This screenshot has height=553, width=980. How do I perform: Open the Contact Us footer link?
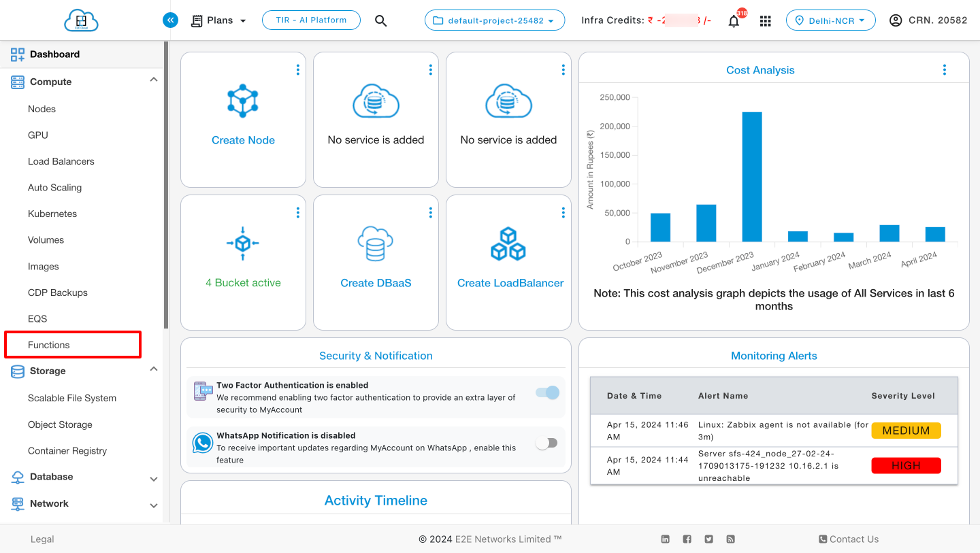[x=849, y=539]
